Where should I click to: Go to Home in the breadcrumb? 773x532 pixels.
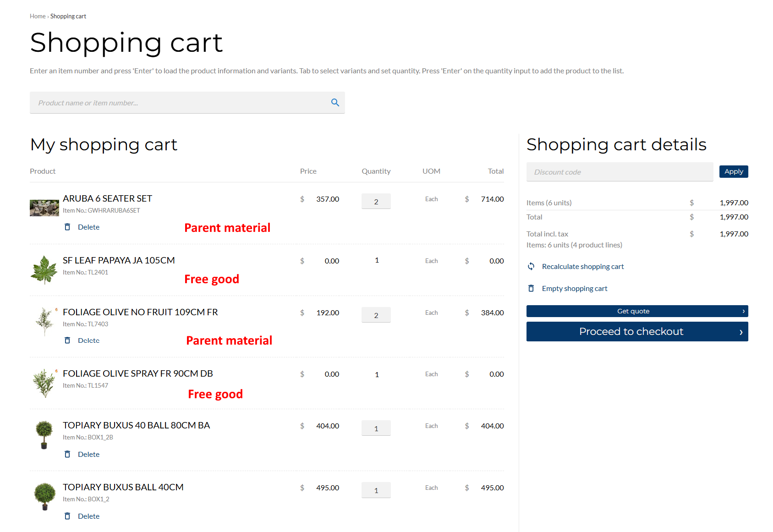38,16
